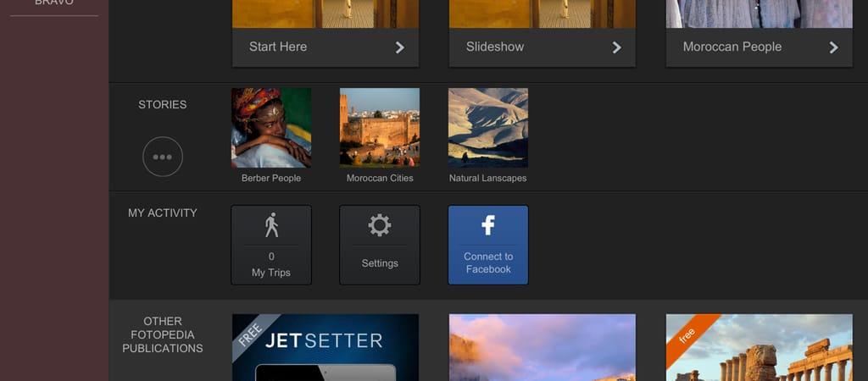Image resolution: width=868 pixels, height=381 pixels.
Task: Open the sunset mountain publication thumbnail
Action: (542, 347)
